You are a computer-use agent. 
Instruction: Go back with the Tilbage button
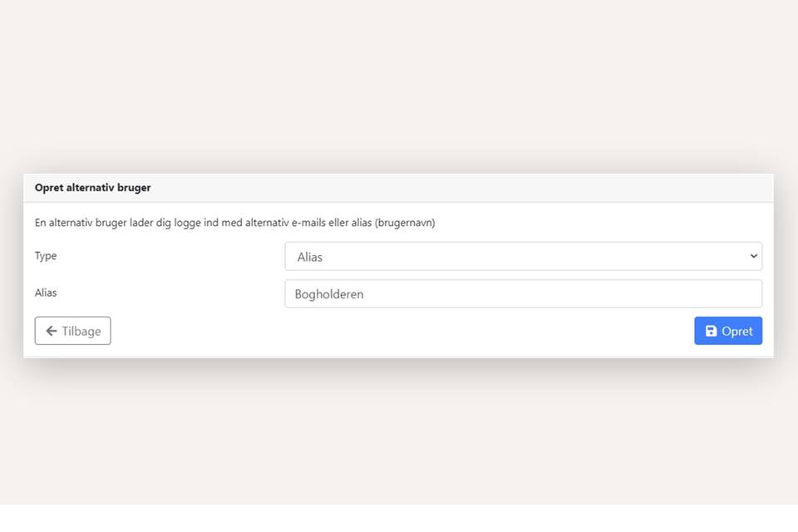pos(72,331)
